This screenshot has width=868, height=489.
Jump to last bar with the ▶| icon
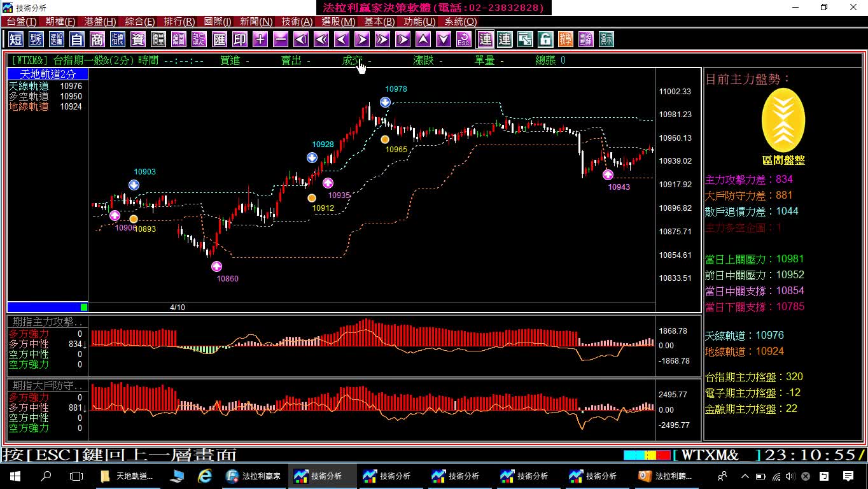403,39
